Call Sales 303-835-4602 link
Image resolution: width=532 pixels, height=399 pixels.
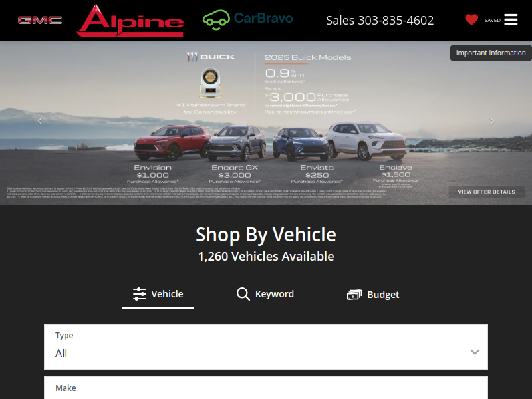pyautogui.click(x=380, y=21)
